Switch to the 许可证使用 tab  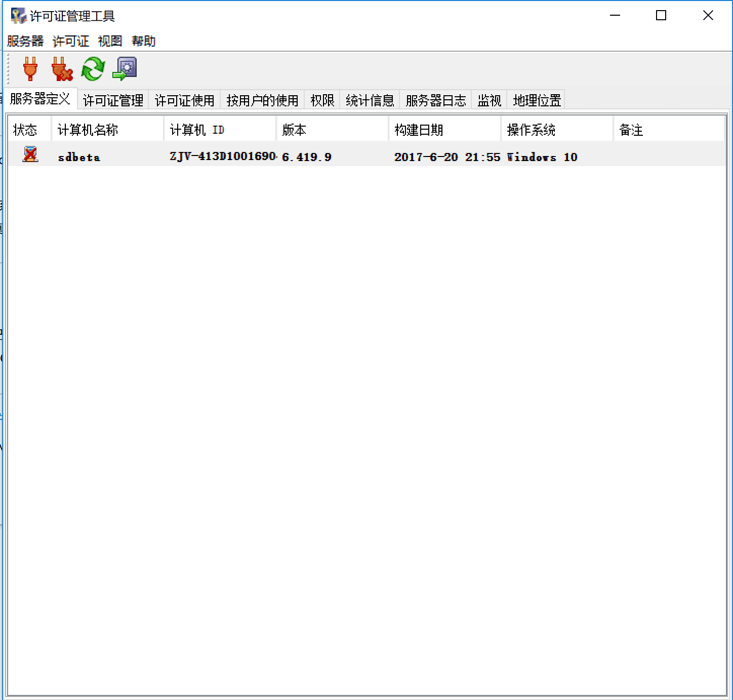click(184, 100)
